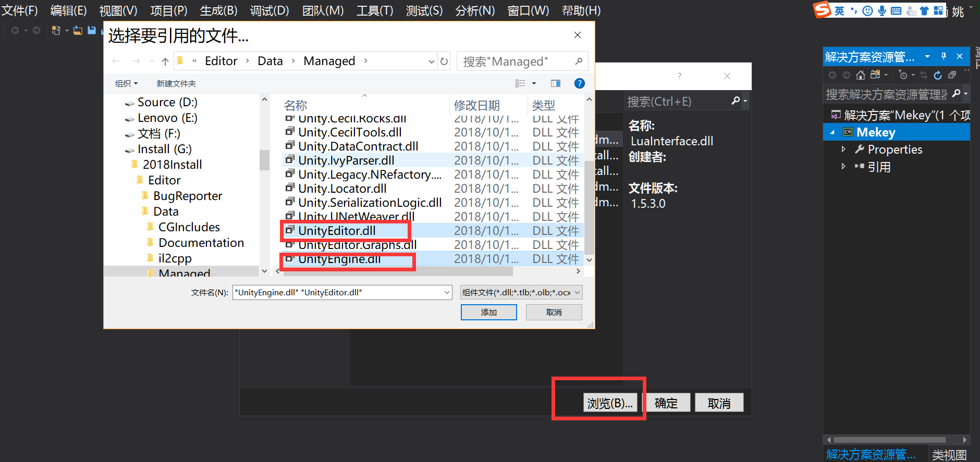Sort by the 修改日期 column header

(476, 105)
